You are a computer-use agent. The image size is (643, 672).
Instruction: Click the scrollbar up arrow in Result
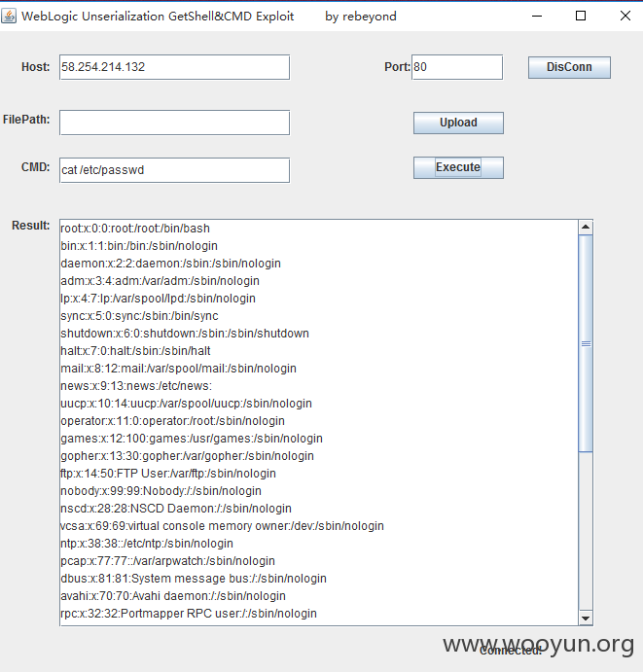586,228
